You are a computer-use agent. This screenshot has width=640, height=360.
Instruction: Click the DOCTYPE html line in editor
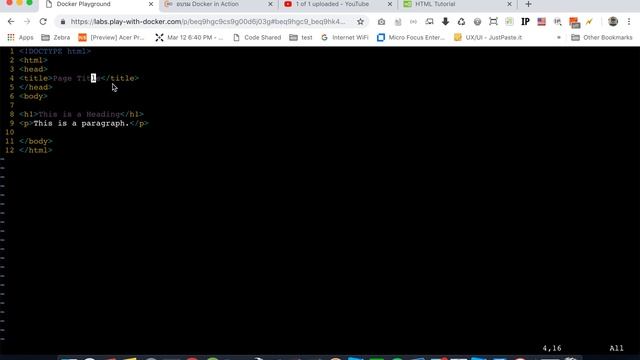(x=55, y=51)
